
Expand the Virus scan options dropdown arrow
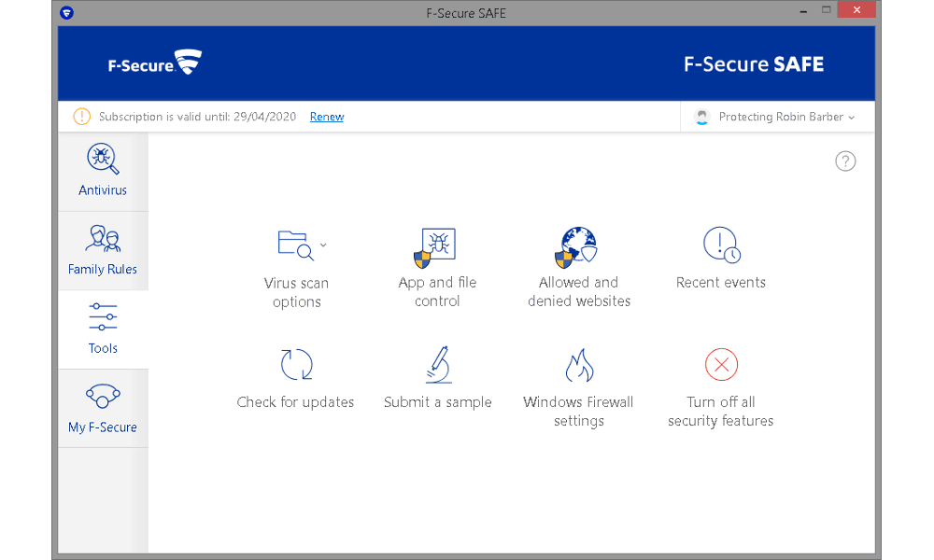pyautogui.click(x=323, y=245)
